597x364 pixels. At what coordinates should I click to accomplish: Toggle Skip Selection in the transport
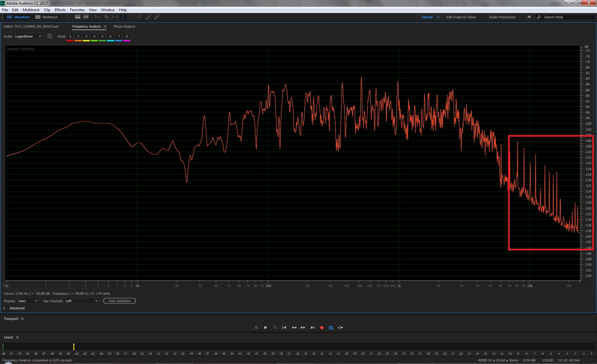coord(340,327)
